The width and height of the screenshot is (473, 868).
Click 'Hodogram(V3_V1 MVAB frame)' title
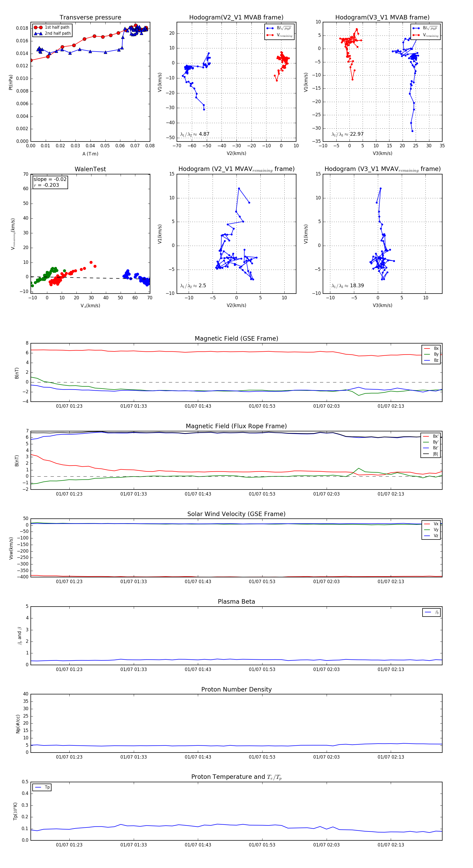(382, 18)
